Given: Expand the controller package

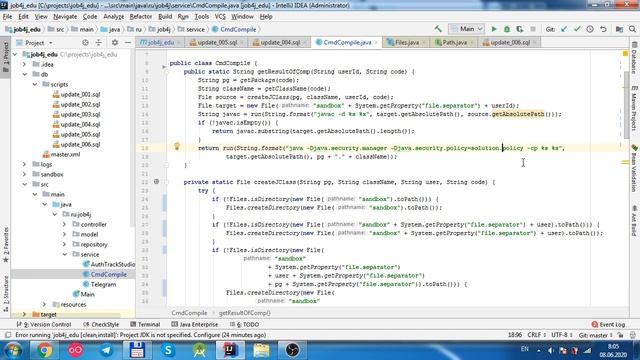Looking at the screenshot, I should (x=64, y=224).
